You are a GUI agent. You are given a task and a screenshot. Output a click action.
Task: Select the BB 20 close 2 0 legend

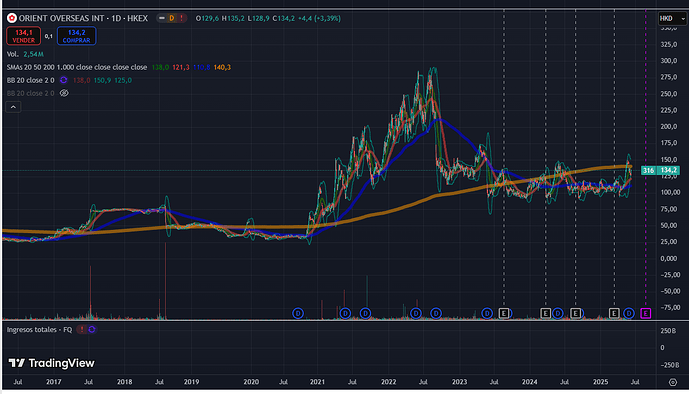(x=31, y=80)
